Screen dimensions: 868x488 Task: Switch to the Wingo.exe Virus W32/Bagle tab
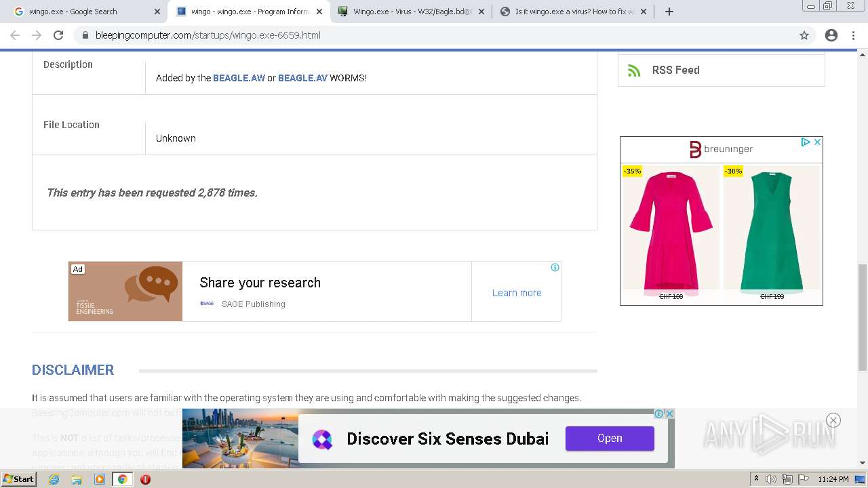pyautogui.click(x=411, y=12)
